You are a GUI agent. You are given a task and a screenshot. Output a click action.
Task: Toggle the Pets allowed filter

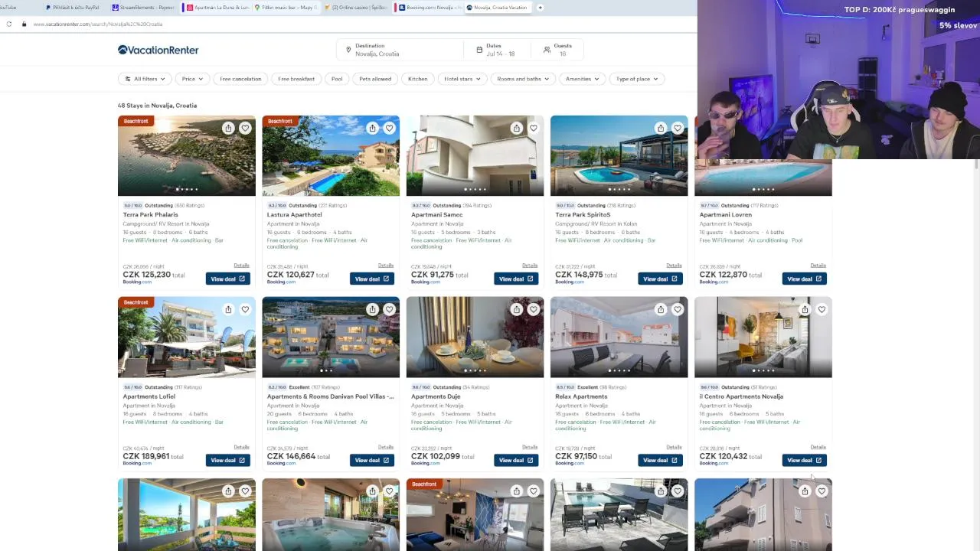tap(375, 79)
